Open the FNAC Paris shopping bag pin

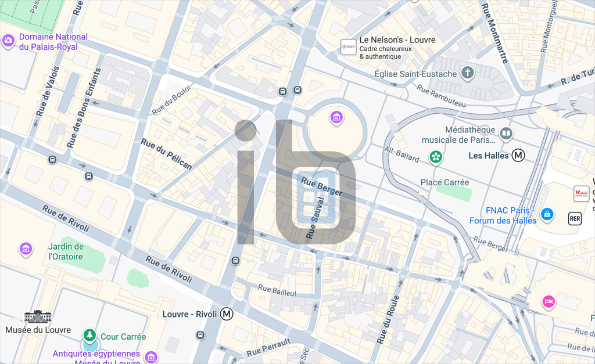547,214
